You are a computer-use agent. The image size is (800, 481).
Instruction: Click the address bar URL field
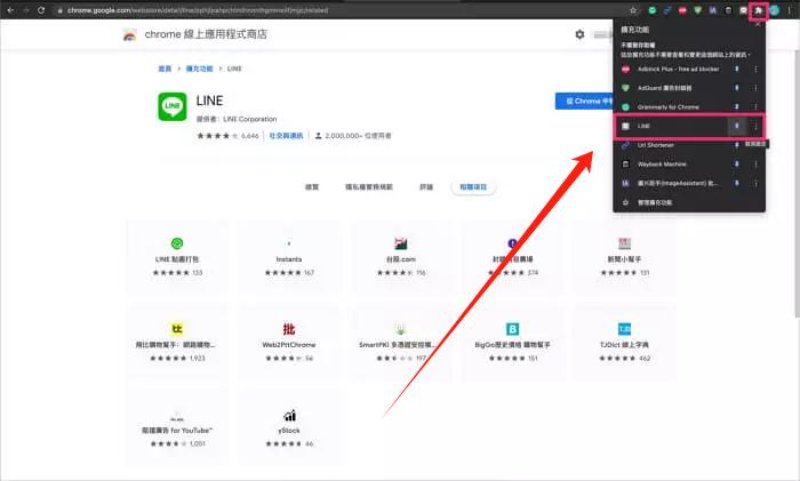click(x=300, y=10)
